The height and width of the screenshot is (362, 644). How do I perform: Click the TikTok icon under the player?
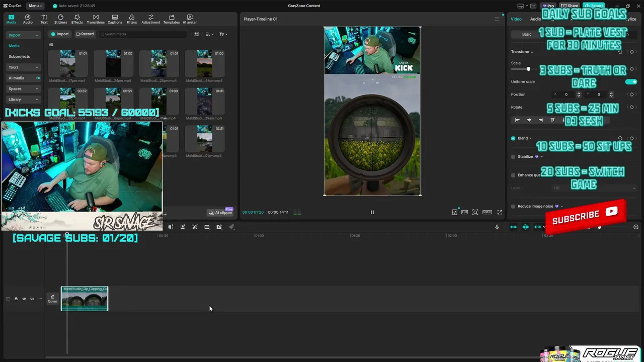coord(455,212)
